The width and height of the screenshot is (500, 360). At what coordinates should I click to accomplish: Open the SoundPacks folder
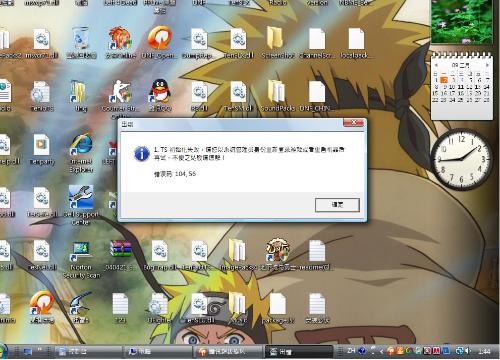(x=277, y=95)
